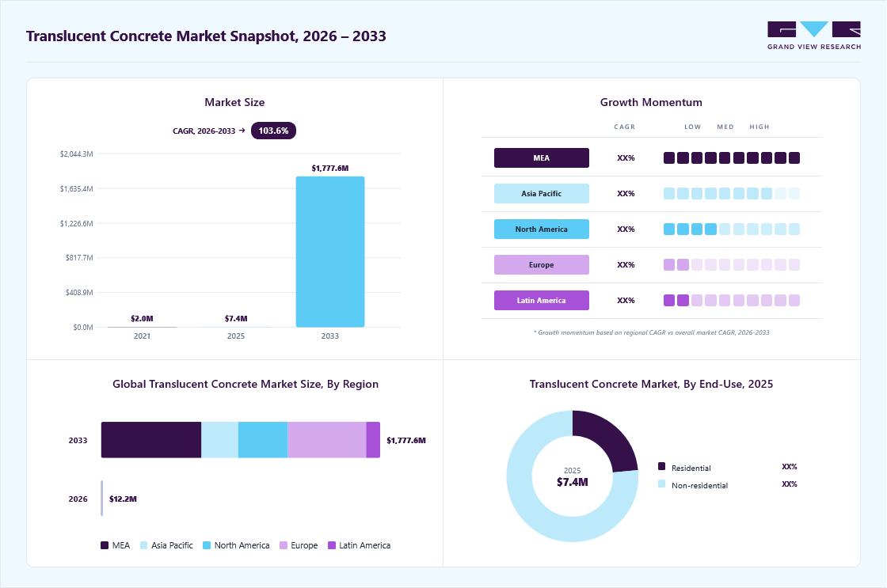Click the $1,777.6M label above the bar
887x588 pixels.
tap(329, 169)
